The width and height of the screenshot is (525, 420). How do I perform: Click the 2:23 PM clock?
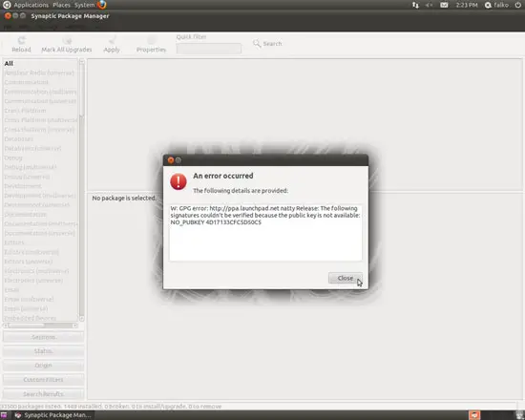coord(467,5)
